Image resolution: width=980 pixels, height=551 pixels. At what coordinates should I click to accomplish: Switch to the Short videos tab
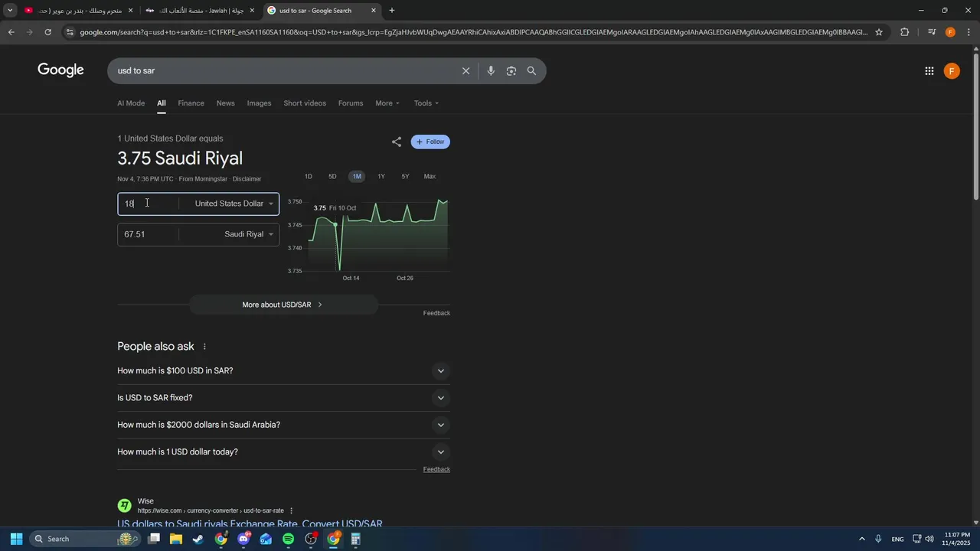coord(305,103)
